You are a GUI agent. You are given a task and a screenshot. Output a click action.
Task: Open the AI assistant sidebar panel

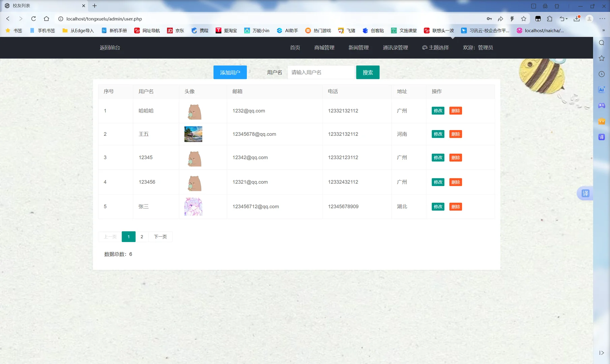coord(602,90)
